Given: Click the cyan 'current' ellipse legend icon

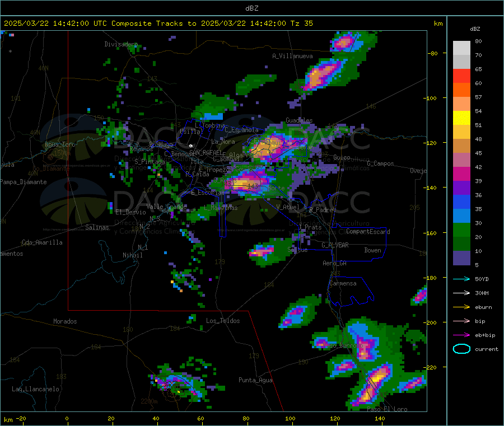Looking at the screenshot, I should tap(461, 349).
